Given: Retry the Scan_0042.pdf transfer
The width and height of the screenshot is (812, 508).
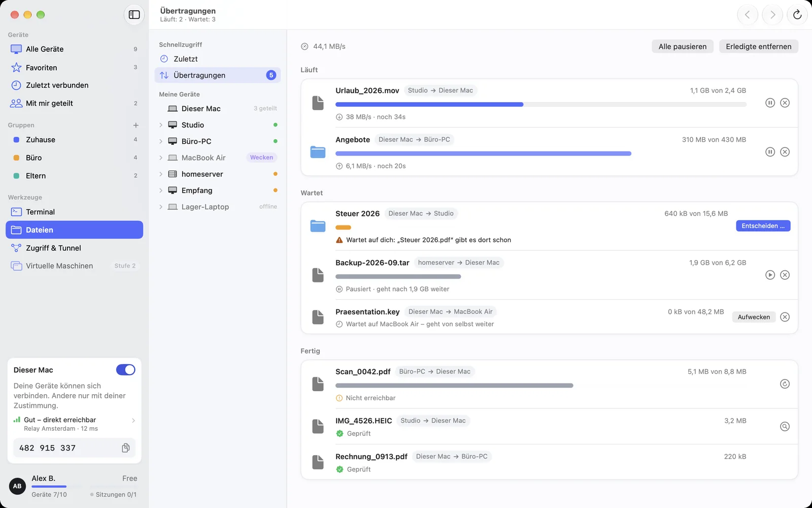Looking at the screenshot, I should [x=785, y=384].
